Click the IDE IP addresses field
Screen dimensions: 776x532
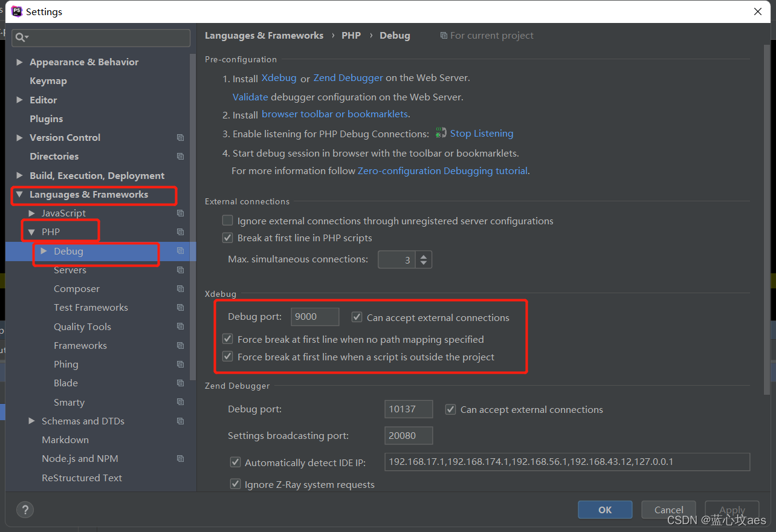coord(567,462)
